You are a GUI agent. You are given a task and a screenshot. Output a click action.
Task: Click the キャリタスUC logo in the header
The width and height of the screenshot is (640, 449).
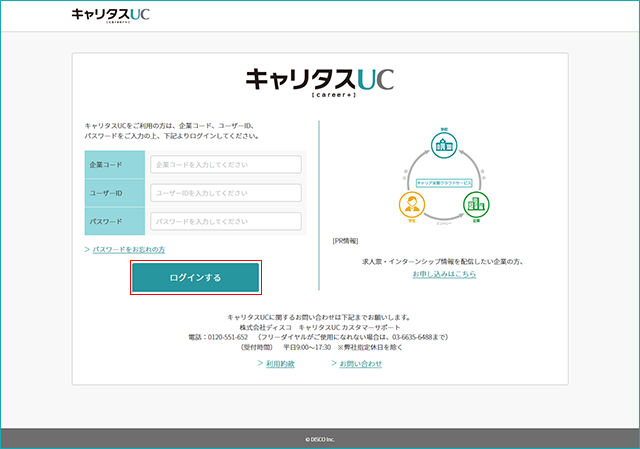click(111, 16)
